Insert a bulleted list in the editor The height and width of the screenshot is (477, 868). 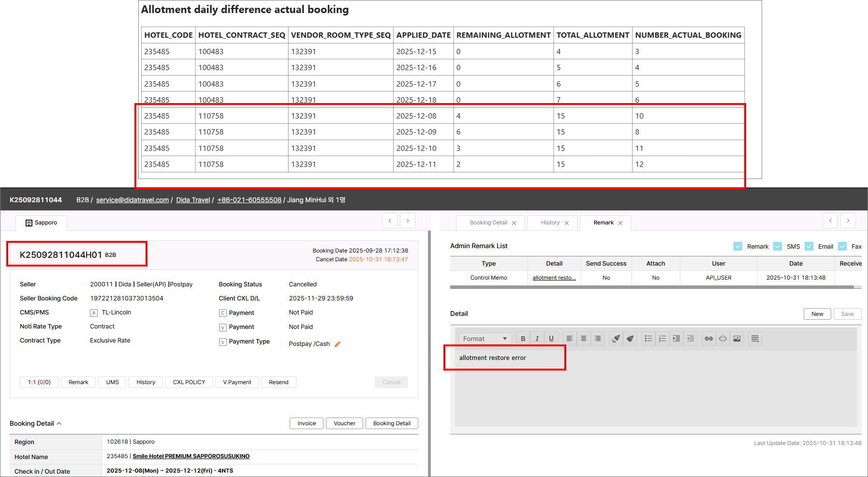point(648,339)
